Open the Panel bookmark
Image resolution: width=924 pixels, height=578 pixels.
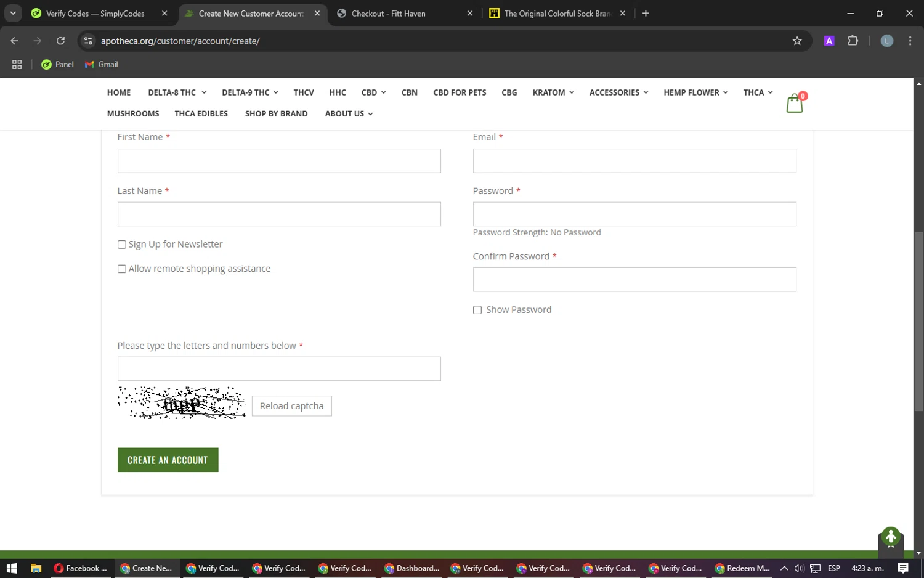pyautogui.click(x=57, y=64)
